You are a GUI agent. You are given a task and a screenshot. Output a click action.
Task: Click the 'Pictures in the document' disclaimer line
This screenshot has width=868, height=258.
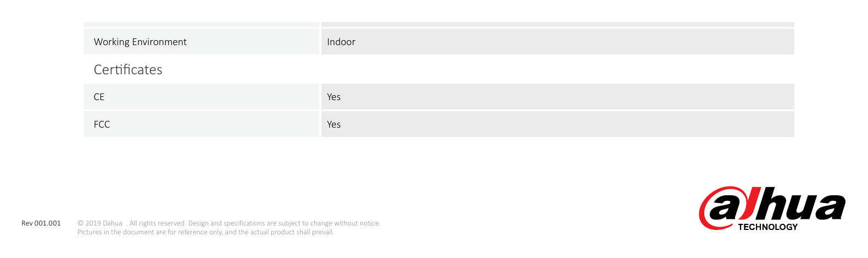click(x=205, y=232)
